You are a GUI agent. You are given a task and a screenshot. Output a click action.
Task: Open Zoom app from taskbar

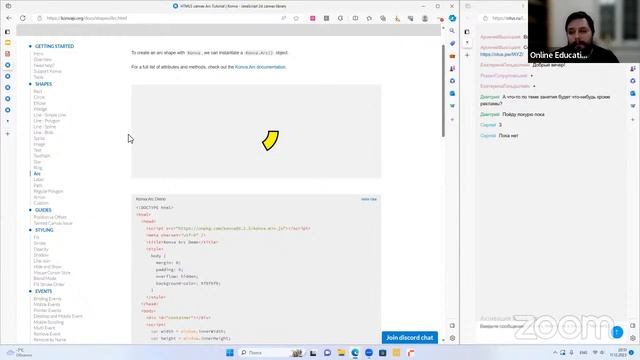click(369, 353)
